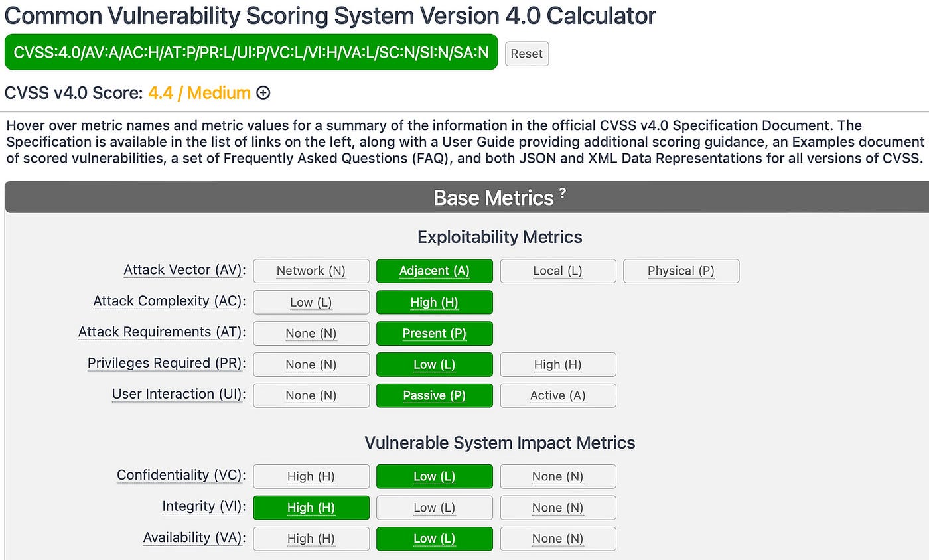Set Privileges Required to High (H)
Viewport: 929px width, 560px height.
tap(558, 364)
